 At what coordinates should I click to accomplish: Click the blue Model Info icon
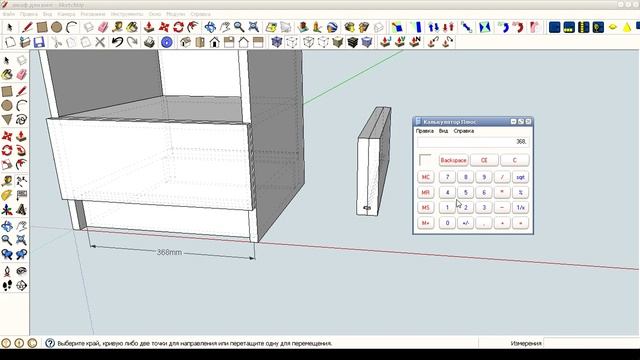click(167, 42)
